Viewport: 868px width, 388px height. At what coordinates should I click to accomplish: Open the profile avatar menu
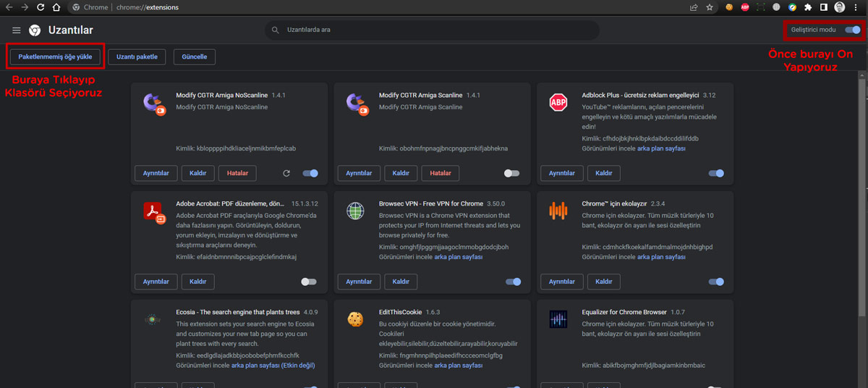[840, 7]
